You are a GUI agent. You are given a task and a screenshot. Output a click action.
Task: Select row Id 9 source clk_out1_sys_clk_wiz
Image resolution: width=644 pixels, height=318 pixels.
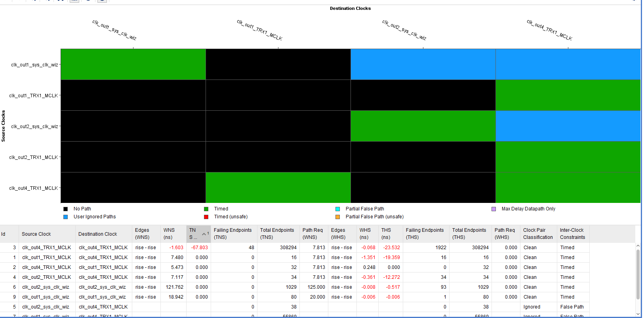pyautogui.click(x=46, y=297)
